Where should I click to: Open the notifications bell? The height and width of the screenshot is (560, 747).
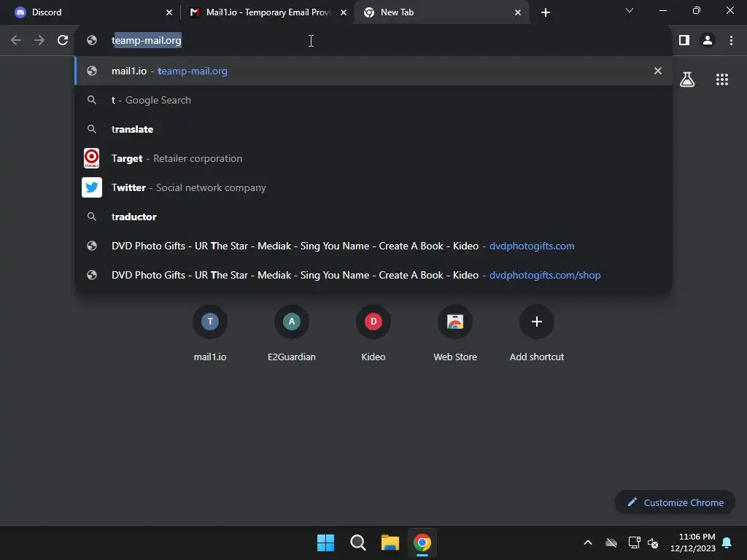click(727, 542)
